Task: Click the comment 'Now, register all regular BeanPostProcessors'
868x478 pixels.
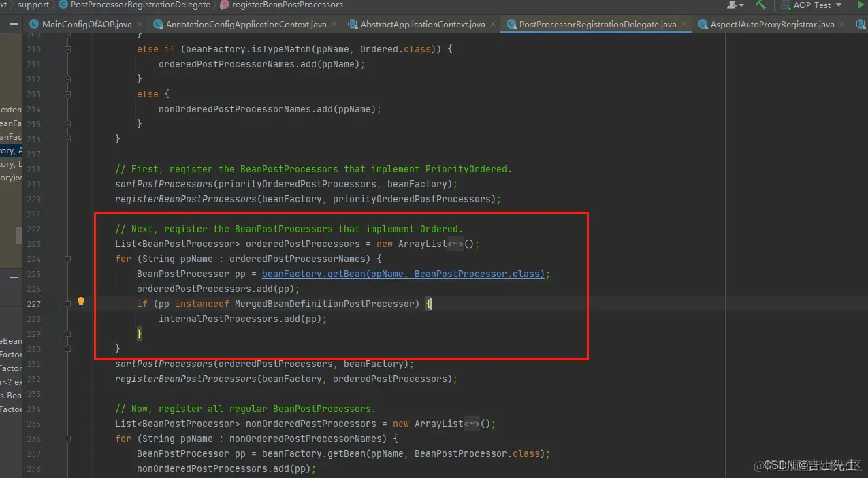Action: click(245, 409)
